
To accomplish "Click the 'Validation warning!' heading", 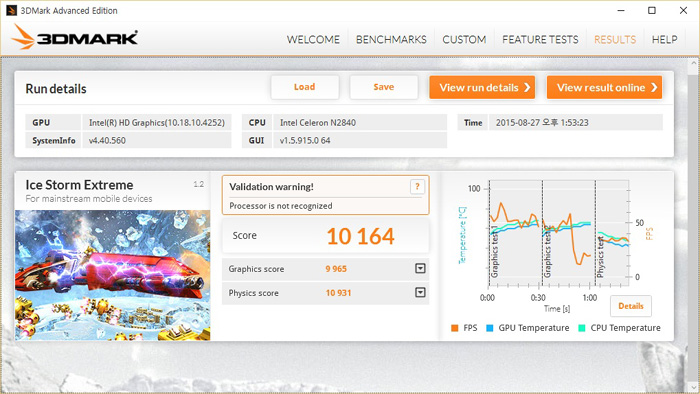I will tap(271, 187).
